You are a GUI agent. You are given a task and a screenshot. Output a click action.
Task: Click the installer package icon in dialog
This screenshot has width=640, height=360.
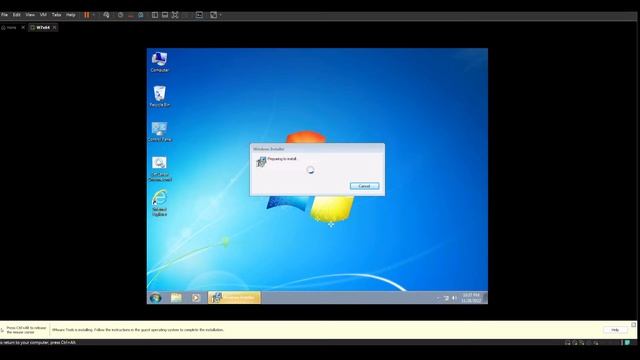[x=261, y=162]
